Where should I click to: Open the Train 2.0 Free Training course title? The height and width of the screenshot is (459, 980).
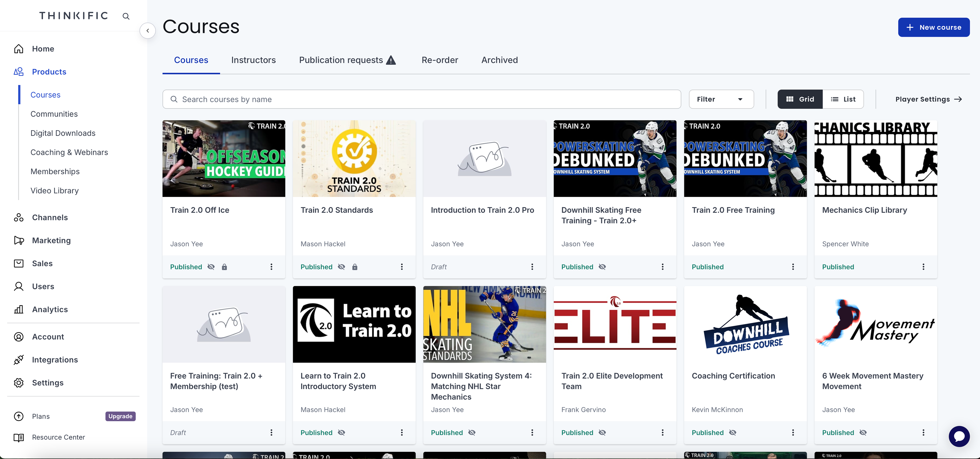click(733, 210)
